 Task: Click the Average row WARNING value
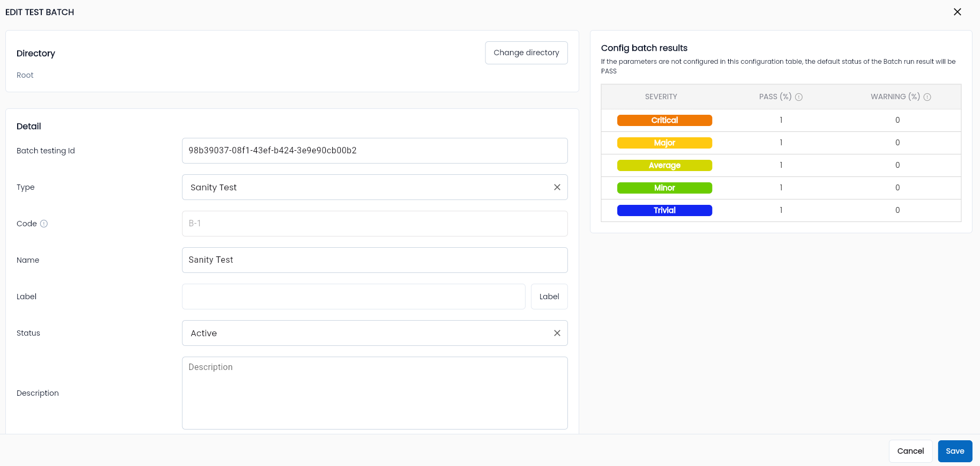pyautogui.click(x=897, y=165)
